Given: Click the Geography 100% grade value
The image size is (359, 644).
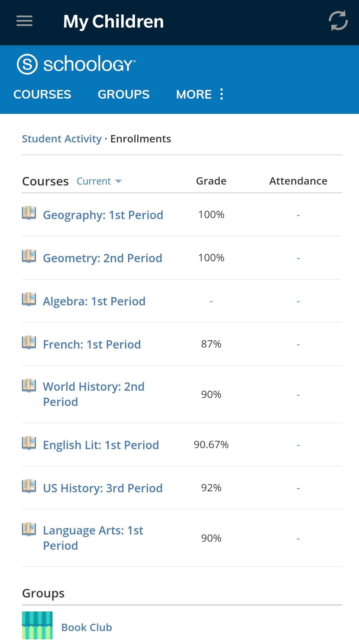Looking at the screenshot, I should point(211,215).
